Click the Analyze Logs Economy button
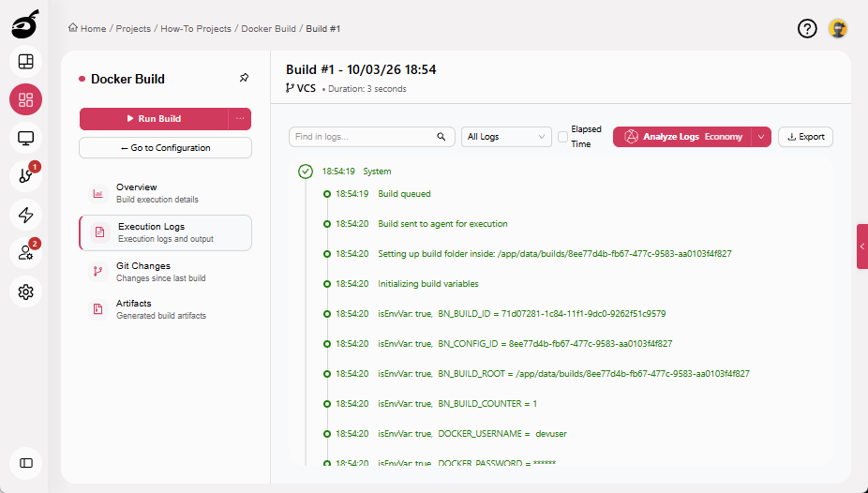Viewport: 868px width, 493px height. (x=682, y=137)
